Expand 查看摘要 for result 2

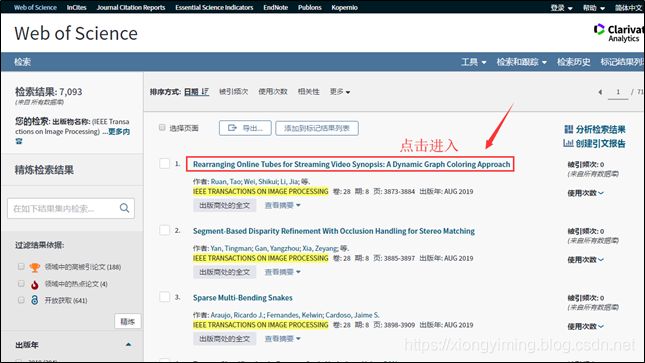pyautogui.click(x=283, y=272)
